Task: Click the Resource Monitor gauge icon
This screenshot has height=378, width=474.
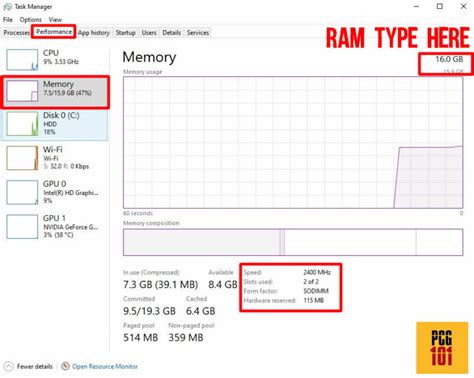Action: click(x=66, y=366)
